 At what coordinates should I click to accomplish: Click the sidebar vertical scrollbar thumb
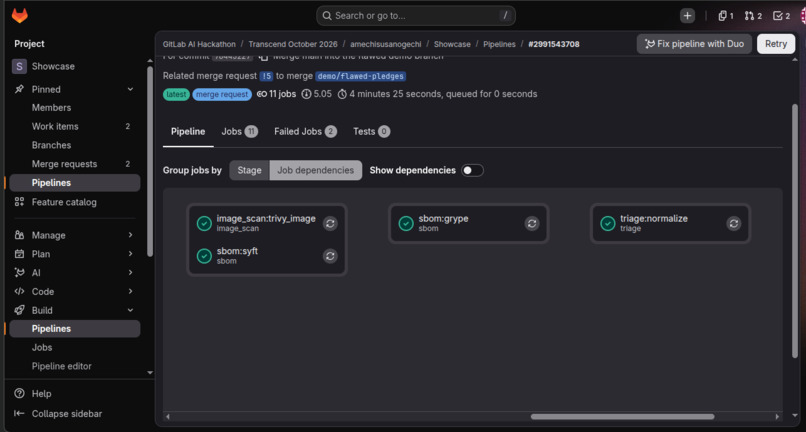coord(150,161)
